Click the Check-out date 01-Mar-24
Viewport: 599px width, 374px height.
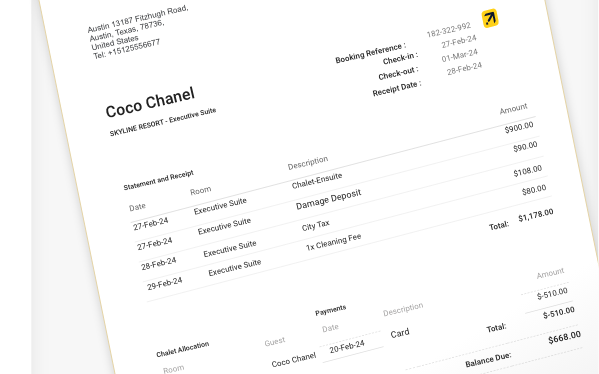point(460,55)
